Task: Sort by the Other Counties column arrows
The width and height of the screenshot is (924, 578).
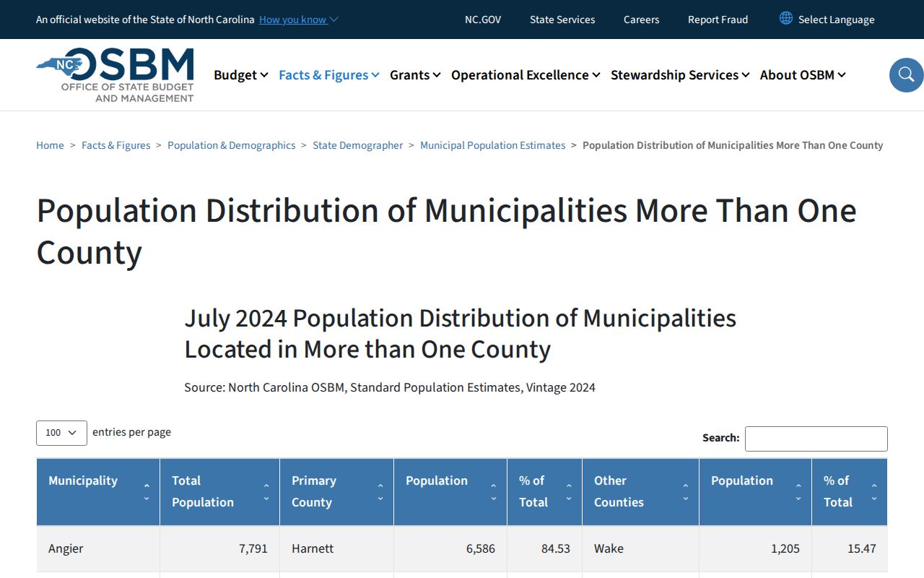Action: (686, 492)
